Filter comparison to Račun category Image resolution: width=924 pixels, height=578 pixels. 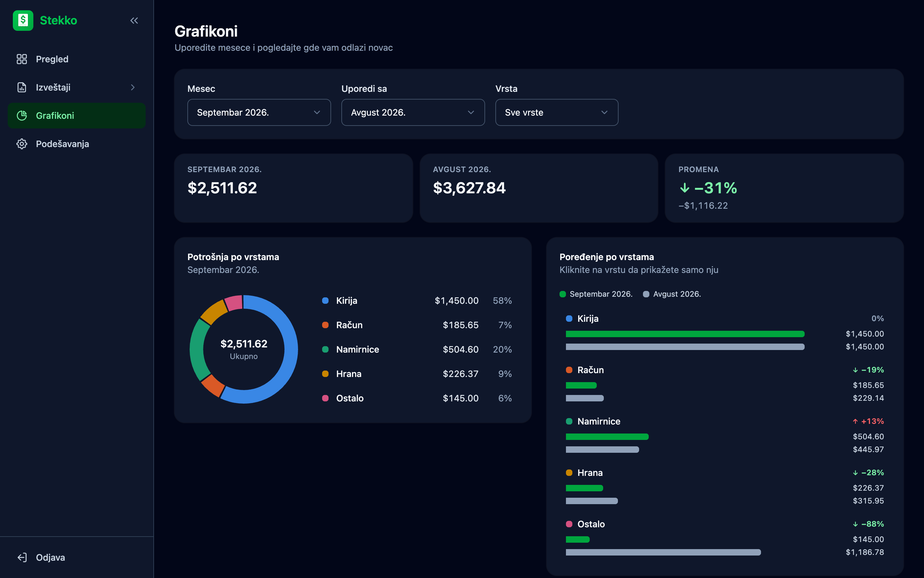pos(725,383)
